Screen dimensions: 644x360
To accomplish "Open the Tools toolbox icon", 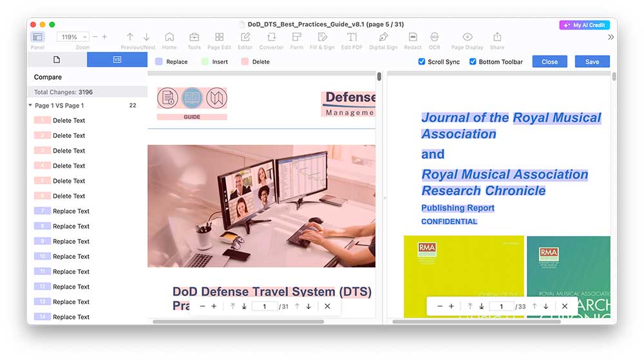I will pos(194,37).
